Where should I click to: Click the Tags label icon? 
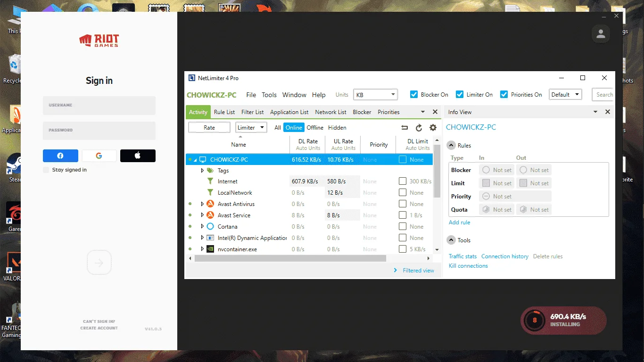pos(210,171)
